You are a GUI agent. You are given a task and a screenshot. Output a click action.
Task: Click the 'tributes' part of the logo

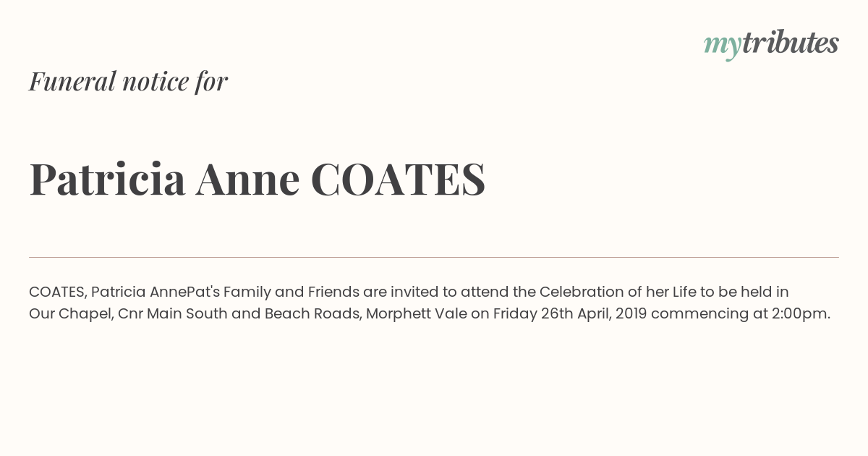[x=790, y=43]
